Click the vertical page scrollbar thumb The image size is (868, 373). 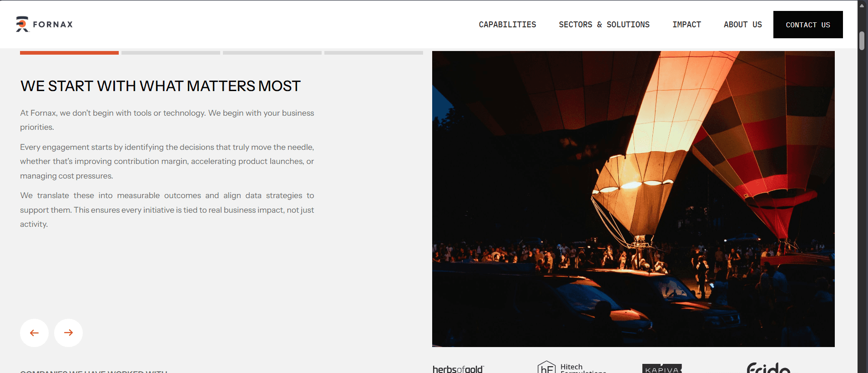point(862,41)
